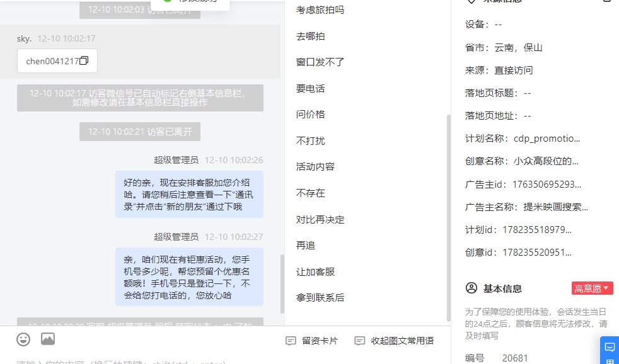Click the 收起图文常用语 icon
Viewport: 619px width, 364px height.
coord(360,341)
